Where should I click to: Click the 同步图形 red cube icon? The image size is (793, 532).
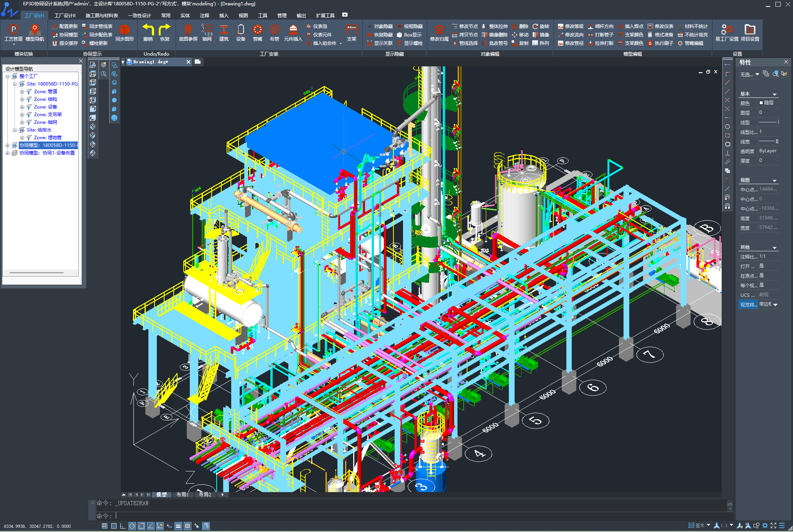coord(125,30)
